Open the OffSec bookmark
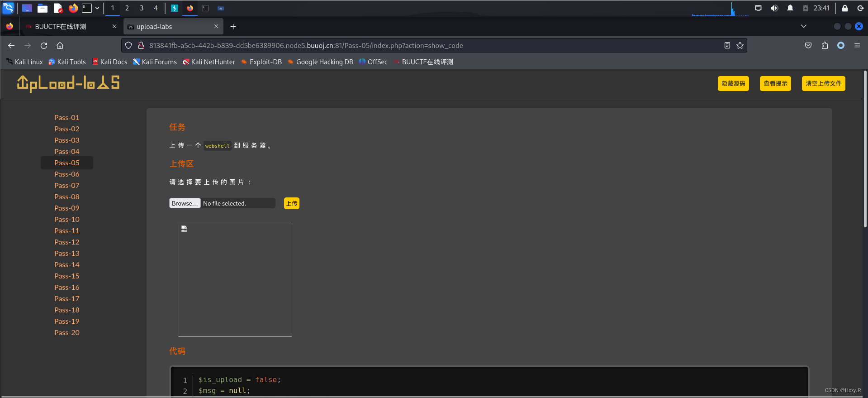The width and height of the screenshot is (868, 398). click(x=373, y=62)
